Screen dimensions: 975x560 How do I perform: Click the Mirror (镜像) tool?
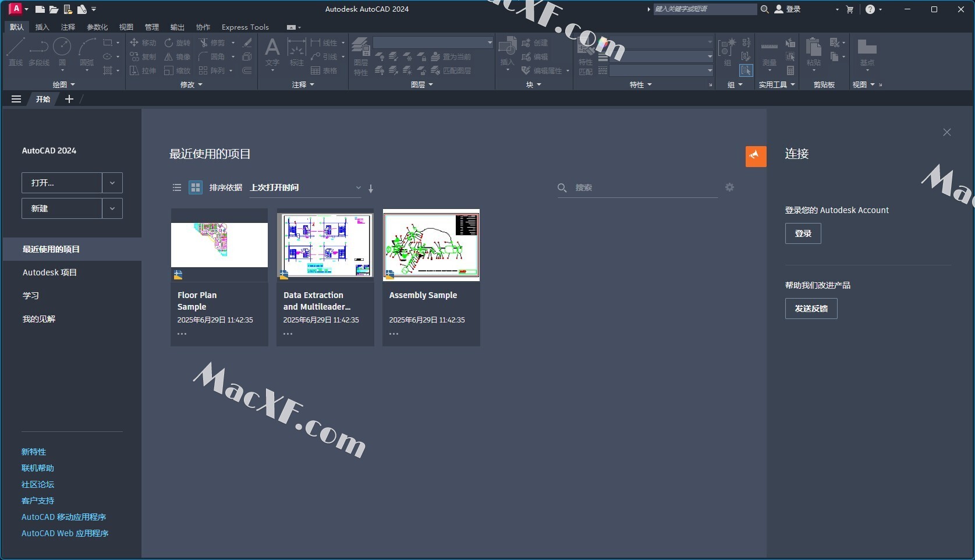(x=178, y=56)
